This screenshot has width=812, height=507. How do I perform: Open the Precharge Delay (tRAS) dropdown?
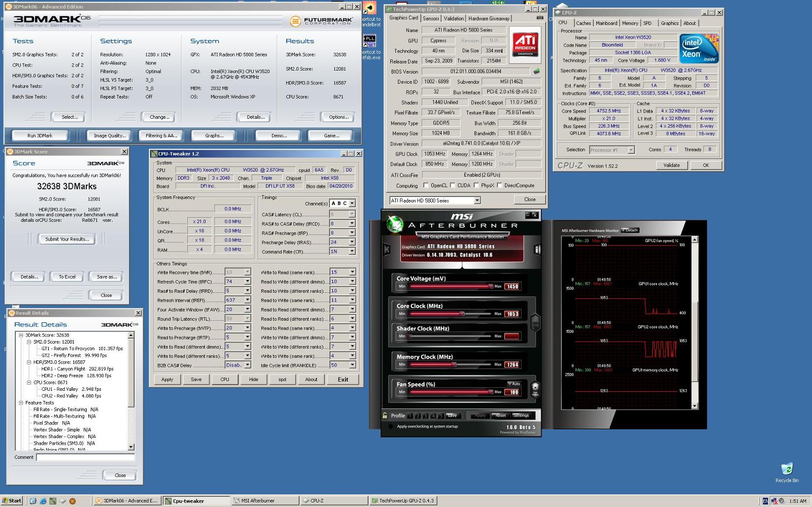click(x=352, y=242)
